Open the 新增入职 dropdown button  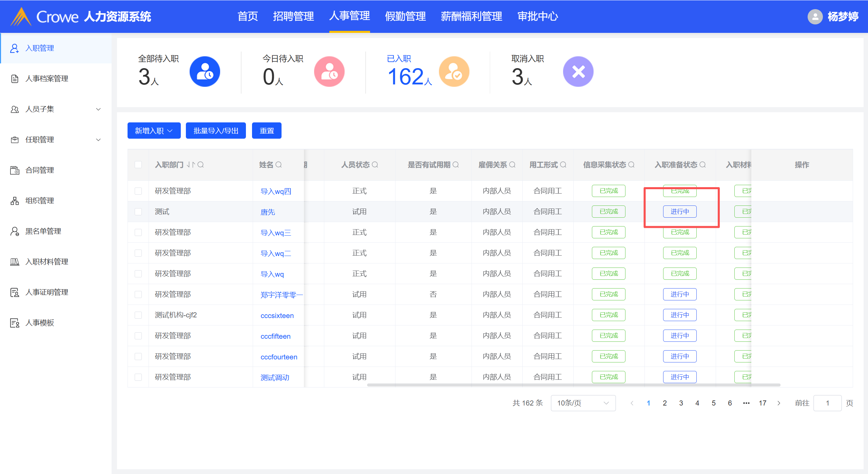coord(154,131)
